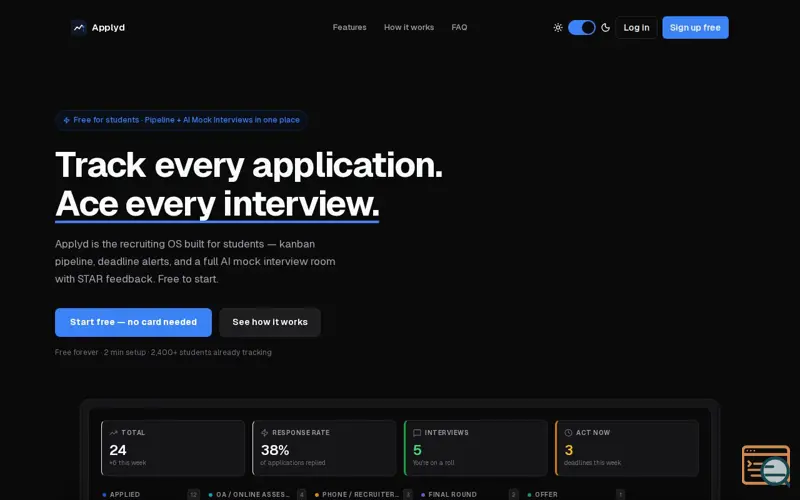Click '+6 this week' text

(x=128, y=463)
